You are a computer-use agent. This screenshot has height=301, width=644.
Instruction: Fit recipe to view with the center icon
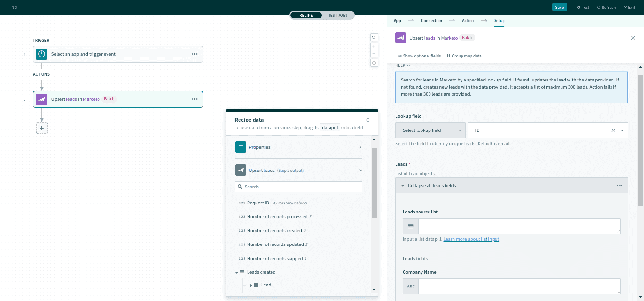[x=374, y=63]
